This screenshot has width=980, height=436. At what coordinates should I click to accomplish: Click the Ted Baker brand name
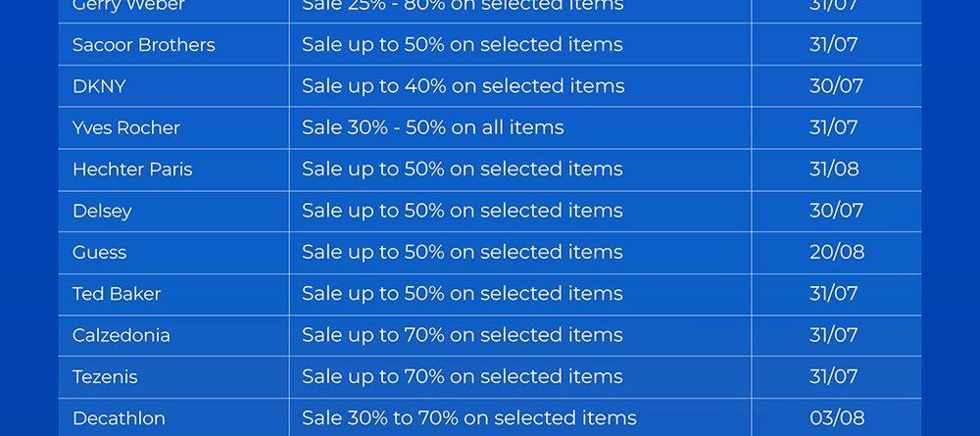point(117,294)
